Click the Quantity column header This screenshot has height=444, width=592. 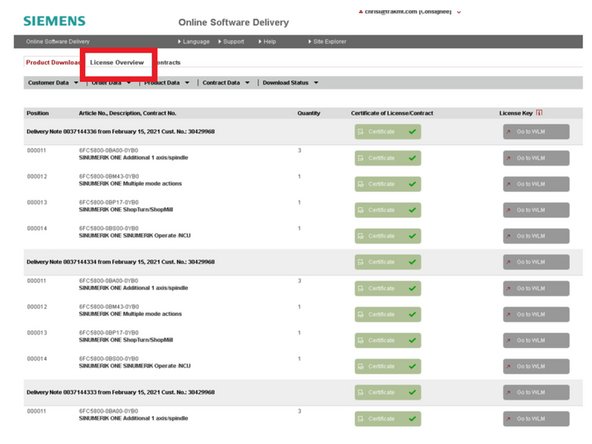[x=308, y=113]
